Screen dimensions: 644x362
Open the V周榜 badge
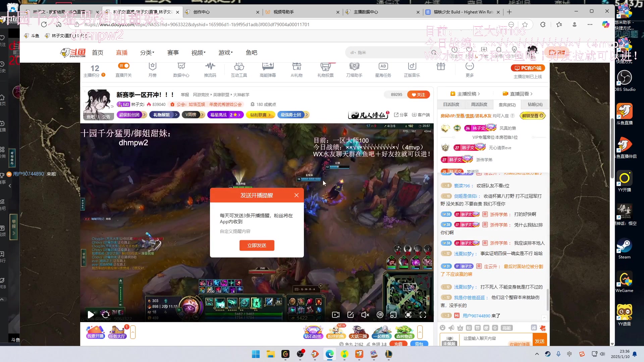pyautogui.click(x=193, y=115)
